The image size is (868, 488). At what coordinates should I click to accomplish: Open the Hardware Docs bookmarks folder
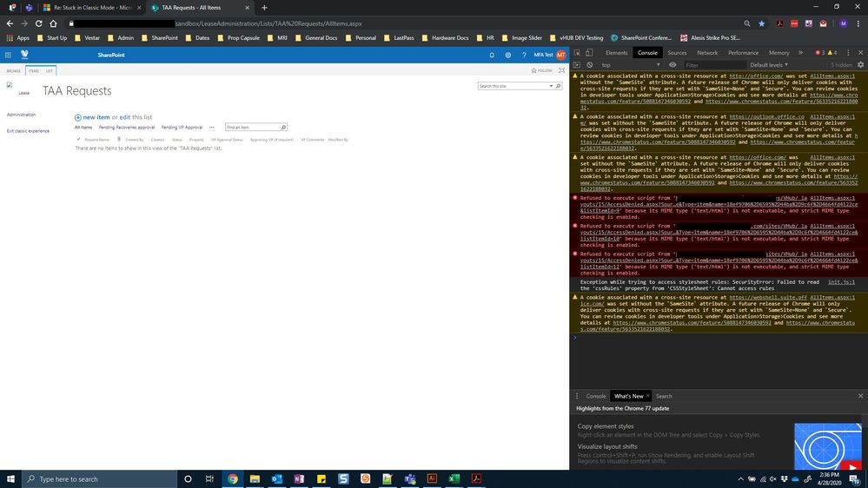(445, 38)
